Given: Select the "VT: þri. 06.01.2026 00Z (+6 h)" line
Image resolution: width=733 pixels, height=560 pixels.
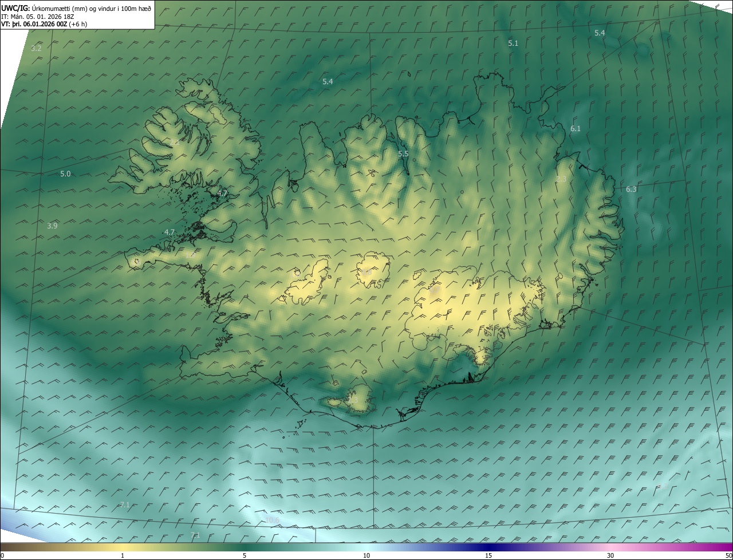Looking at the screenshot, I should pyautogui.click(x=45, y=24).
